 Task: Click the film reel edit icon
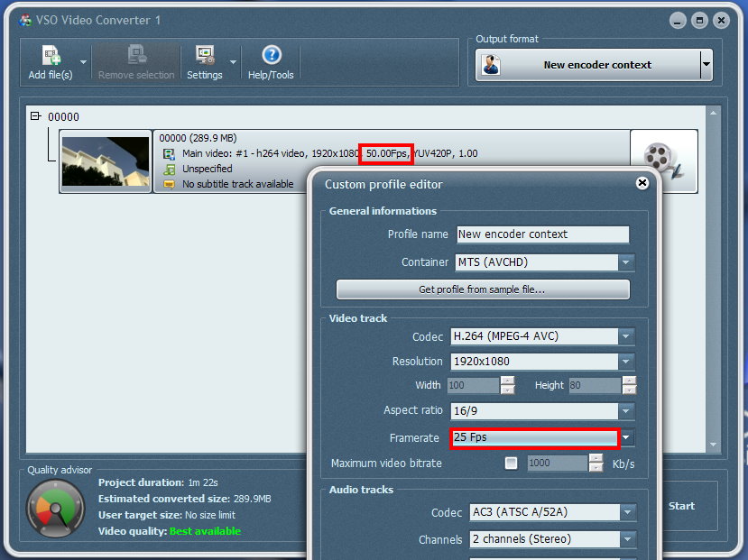click(663, 161)
